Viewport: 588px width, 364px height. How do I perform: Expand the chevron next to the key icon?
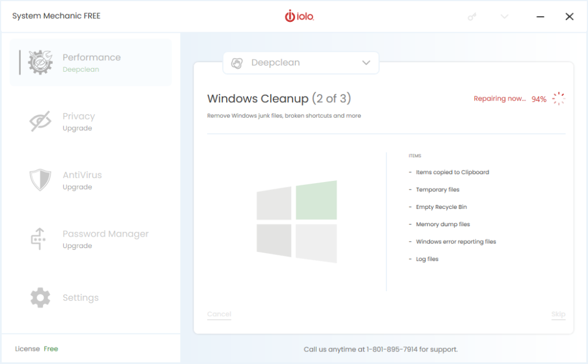(504, 16)
